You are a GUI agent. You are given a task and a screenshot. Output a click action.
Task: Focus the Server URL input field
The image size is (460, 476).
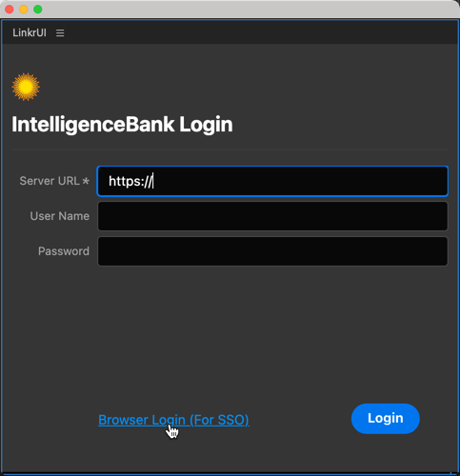point(272,181)
